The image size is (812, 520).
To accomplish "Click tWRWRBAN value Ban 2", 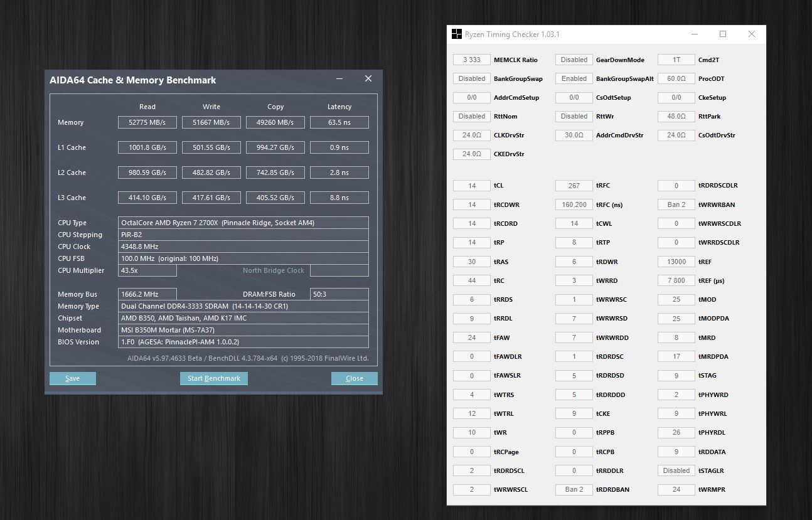I will tap(676, 204).
